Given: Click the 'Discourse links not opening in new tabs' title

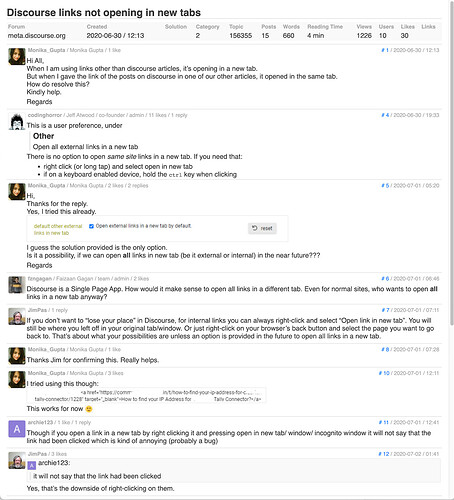Looking at the screenshot, I should tap(104, 13).
